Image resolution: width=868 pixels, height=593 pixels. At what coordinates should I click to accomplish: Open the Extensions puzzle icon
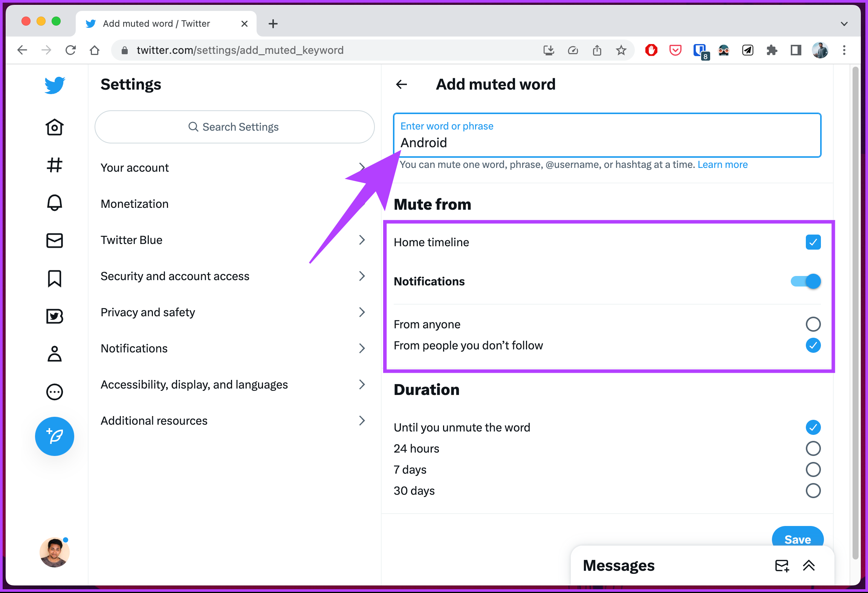[x=772, y=50]
